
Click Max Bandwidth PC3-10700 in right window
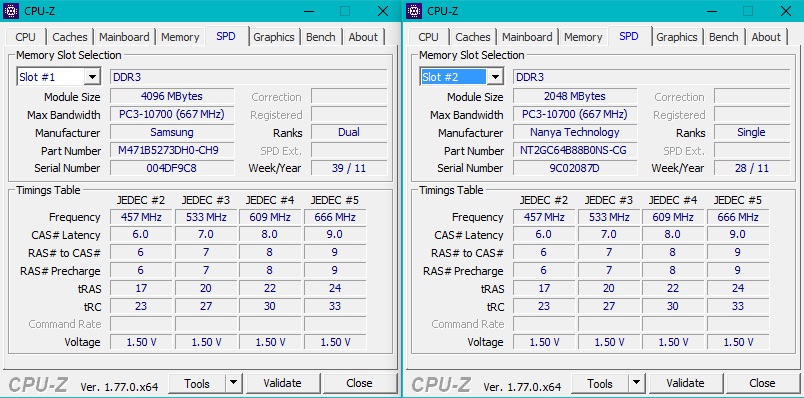coord(575,114)
